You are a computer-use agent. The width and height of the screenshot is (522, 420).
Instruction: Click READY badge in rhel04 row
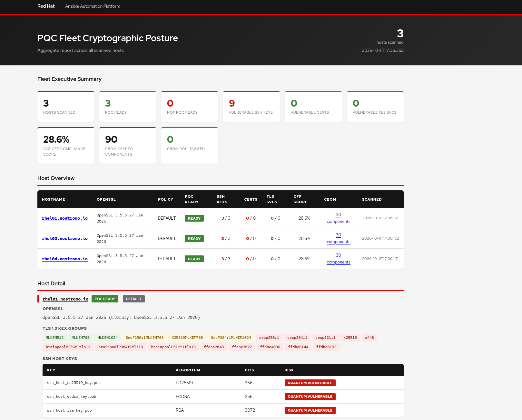[194, 259]
